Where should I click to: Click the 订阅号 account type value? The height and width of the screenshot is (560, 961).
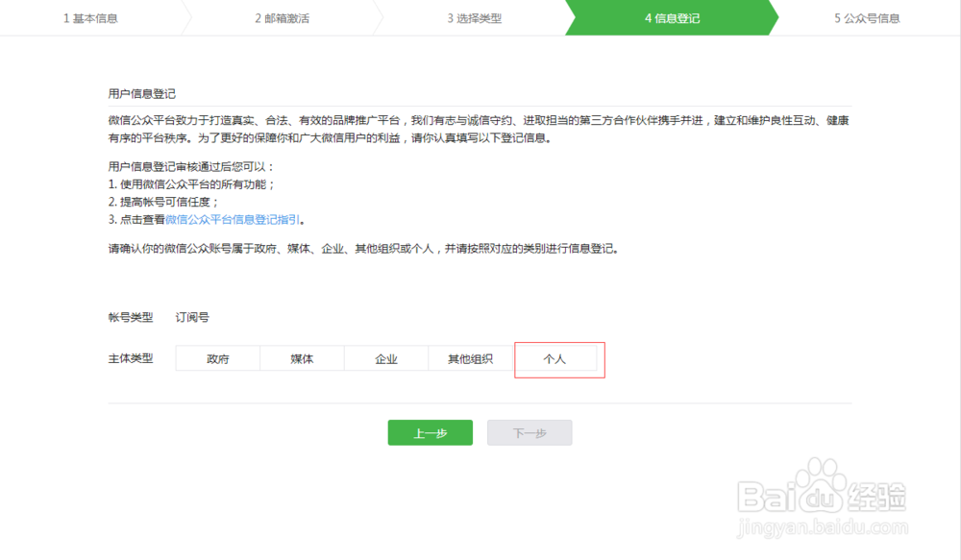(x=192, y=317)
